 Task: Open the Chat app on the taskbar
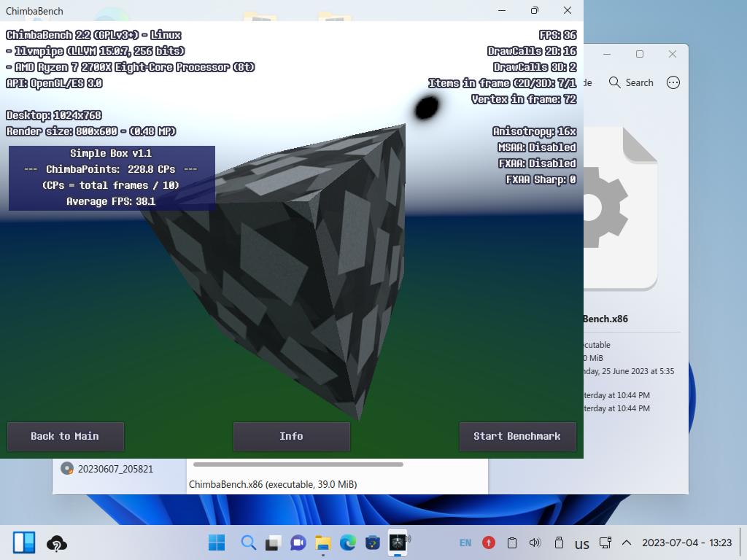tap(298, 542)
